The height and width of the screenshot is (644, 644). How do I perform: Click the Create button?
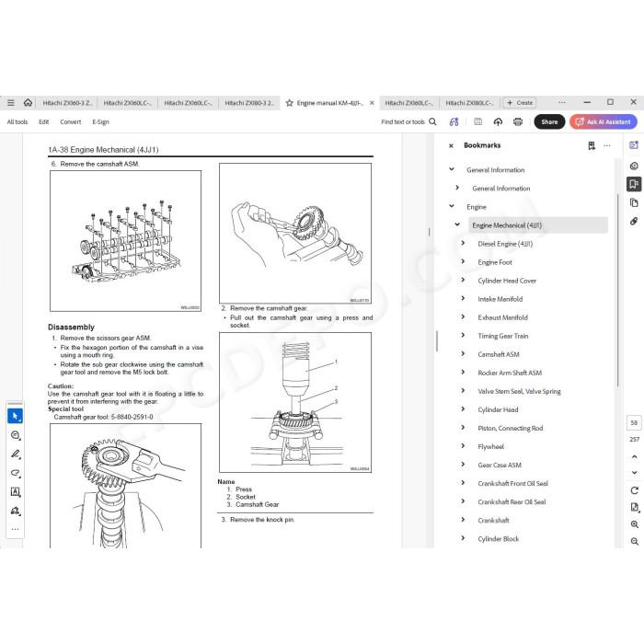click(520, 103)
